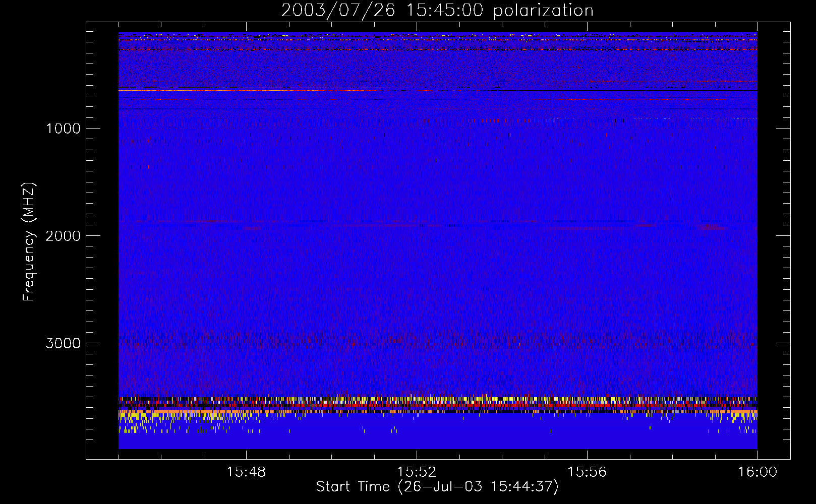Click the 16:00 time tick label
This screenshot has width=816, height=504.
(x=757, y=472)
